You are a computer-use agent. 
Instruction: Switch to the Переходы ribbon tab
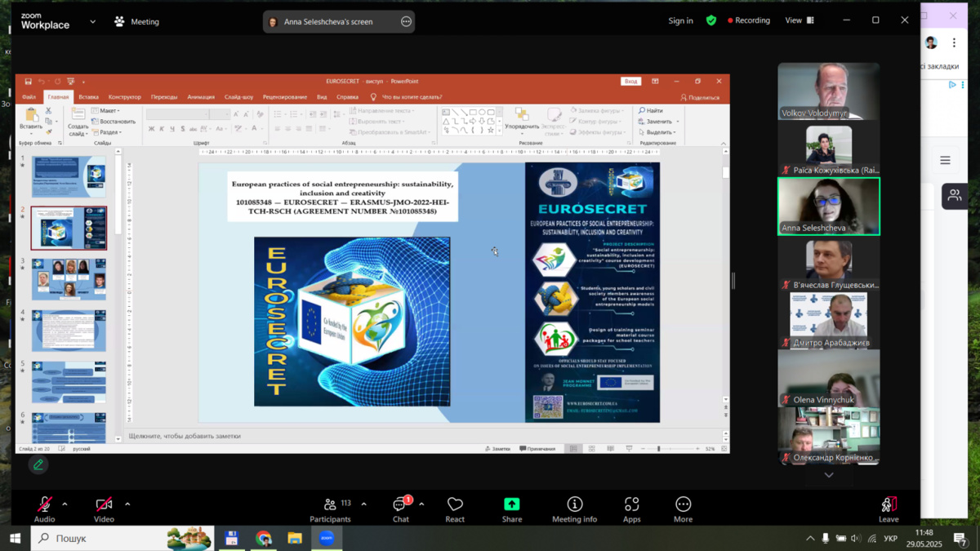pos(164,97)
